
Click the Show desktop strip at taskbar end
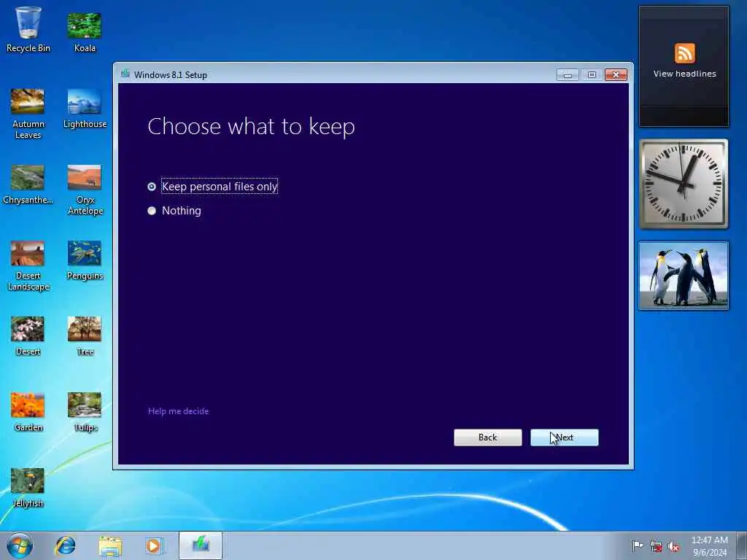pyautogui.click(x=741, y=545)
